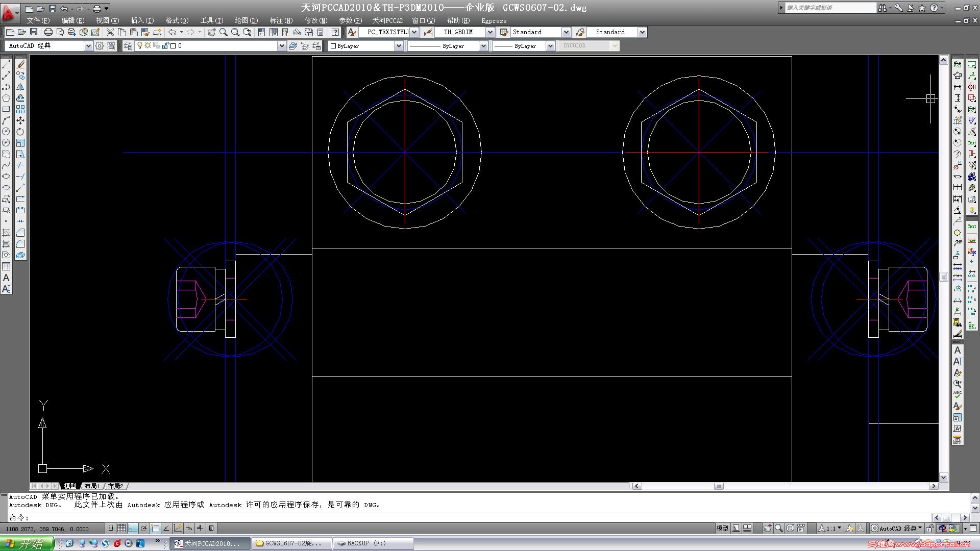This screenshot has height=551, width=980.
Task: Switch to the 布局1 layout tab
Action: point(92,486)
